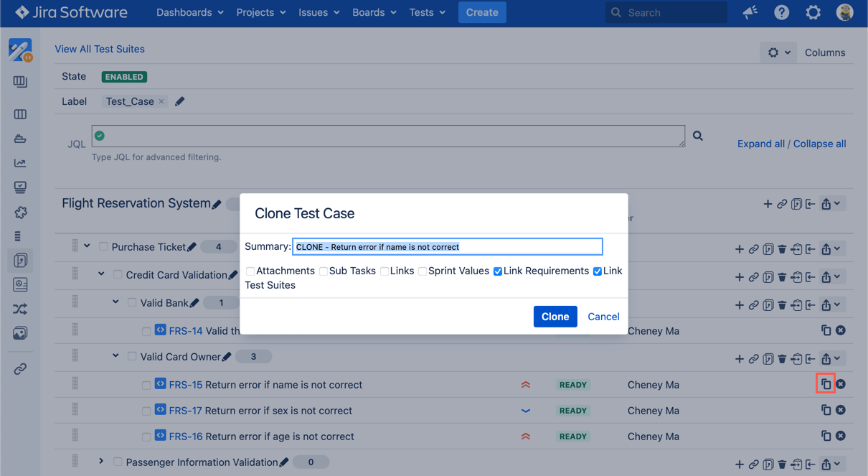
Task: Click the Cancel link in dialog
Action: pyautogui.click(x=603, y=317)
